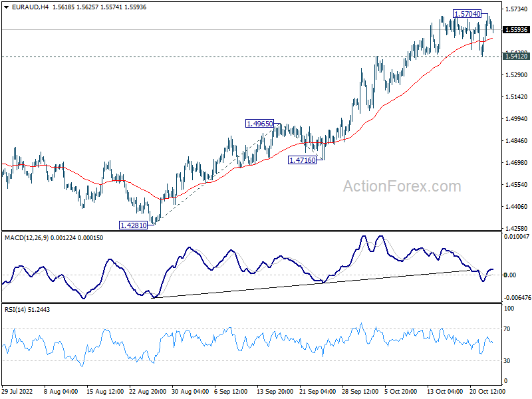This screenshot has width=532, height=399.
Task: Click the 1.49650 price label
Action: coord(259,124)
